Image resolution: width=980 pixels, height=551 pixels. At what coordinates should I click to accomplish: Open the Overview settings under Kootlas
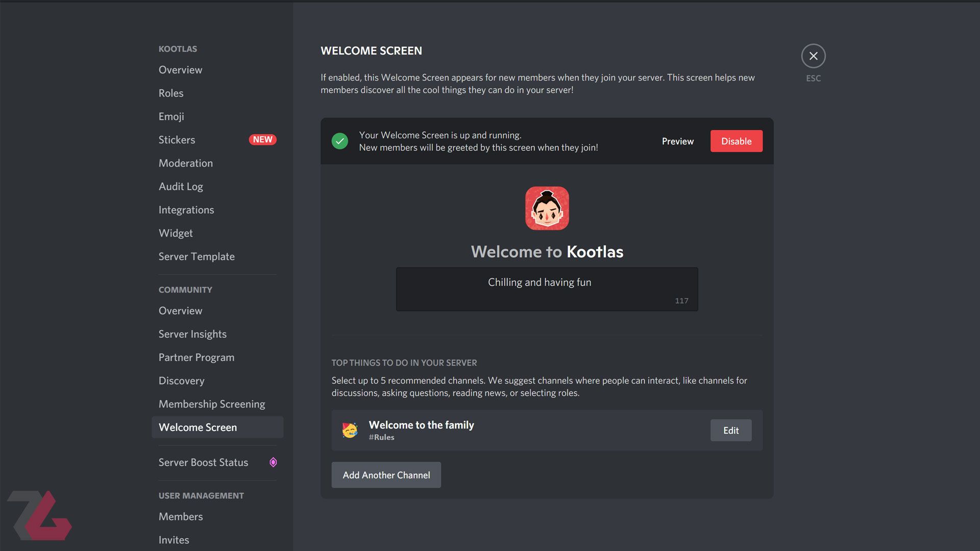(x=180, y=70)
